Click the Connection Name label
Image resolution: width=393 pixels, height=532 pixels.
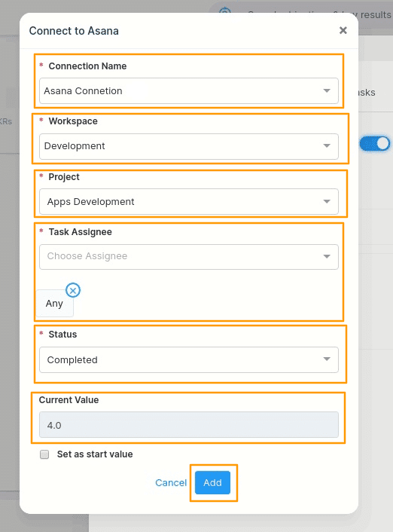click(87, 66)
